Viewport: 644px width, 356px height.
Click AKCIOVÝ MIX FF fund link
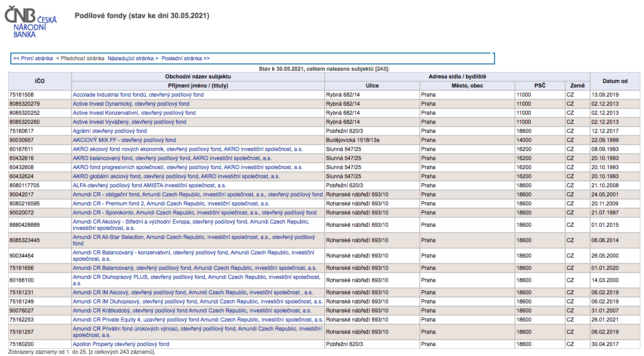pos(124,140)
